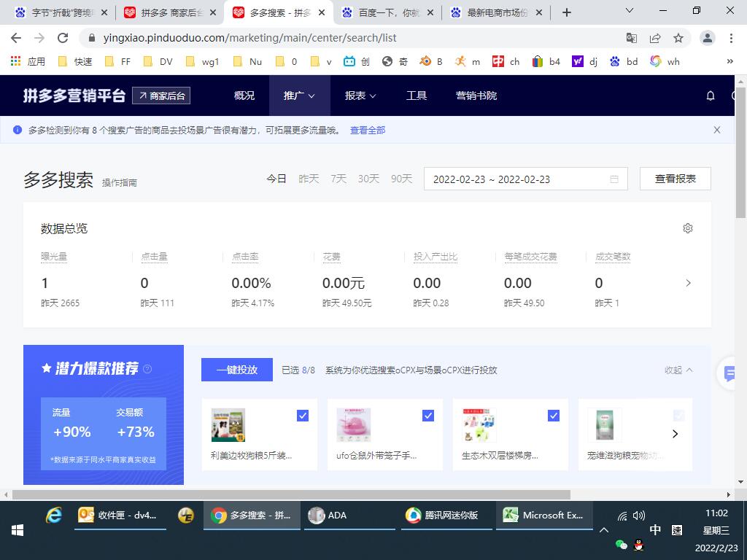Show hidden system tray icons

tap(603, 530)
